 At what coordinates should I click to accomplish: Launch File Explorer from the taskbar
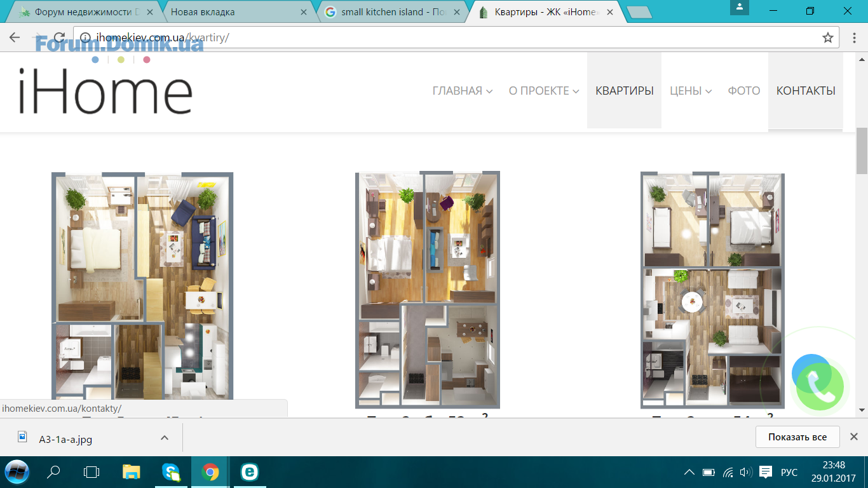pos(131,472)
